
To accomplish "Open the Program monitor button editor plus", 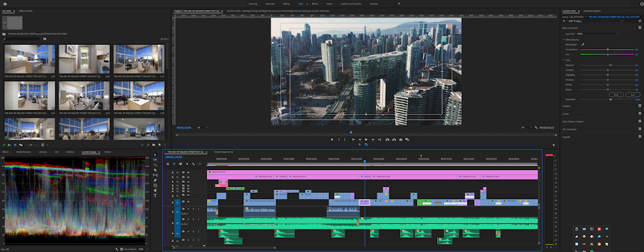I will 553,145.
